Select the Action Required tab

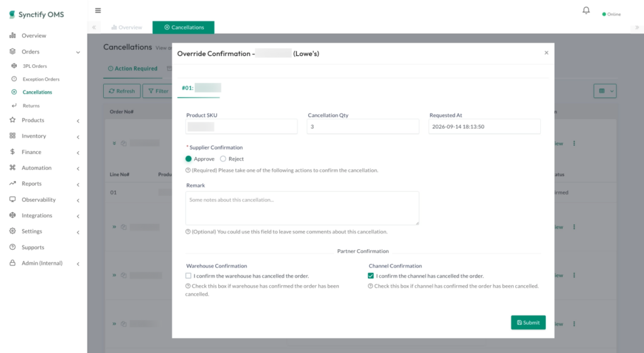(x=133, y=69)
